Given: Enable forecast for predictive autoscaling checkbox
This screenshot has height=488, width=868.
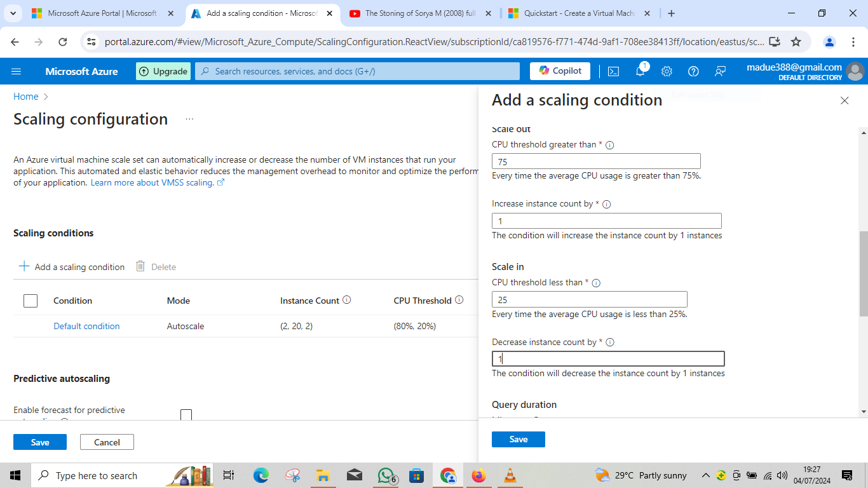Looking at the screenshot, I should pyautogui.click(x=186, y=414).
